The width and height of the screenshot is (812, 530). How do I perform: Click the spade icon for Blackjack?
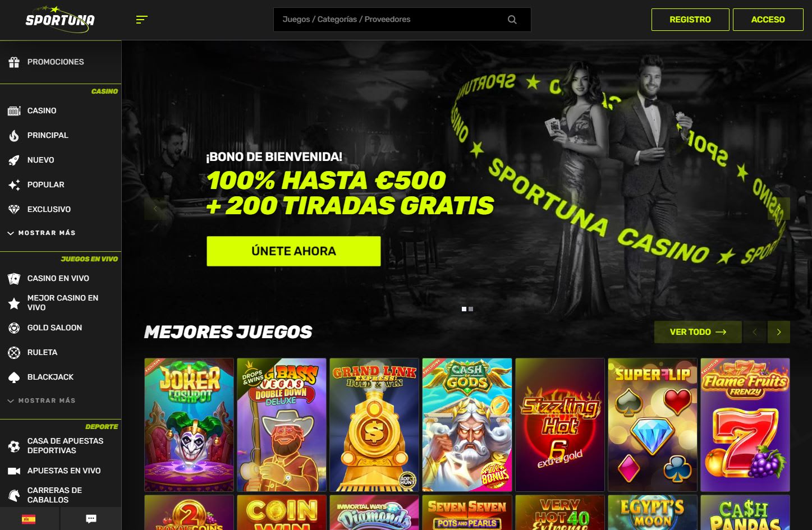14,377
